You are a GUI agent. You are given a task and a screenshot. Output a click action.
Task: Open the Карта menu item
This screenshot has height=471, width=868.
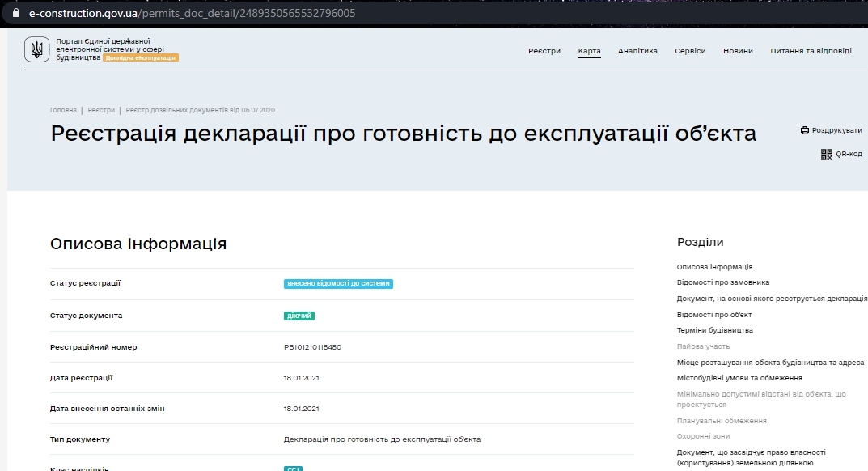click(589, 51)
